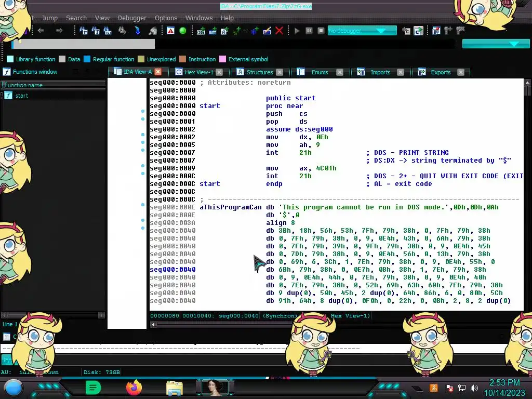Click the Convert to Data toolbar icon

212,31
